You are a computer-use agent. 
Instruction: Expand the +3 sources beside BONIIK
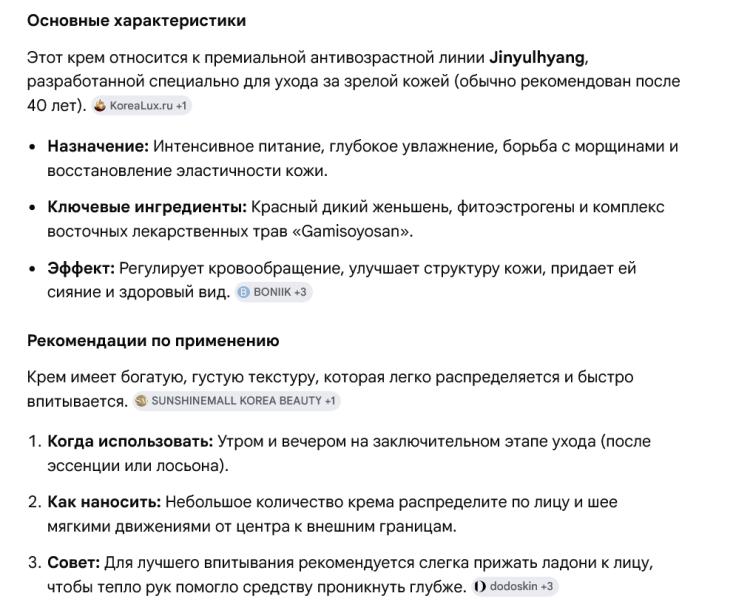coord(300,292)
